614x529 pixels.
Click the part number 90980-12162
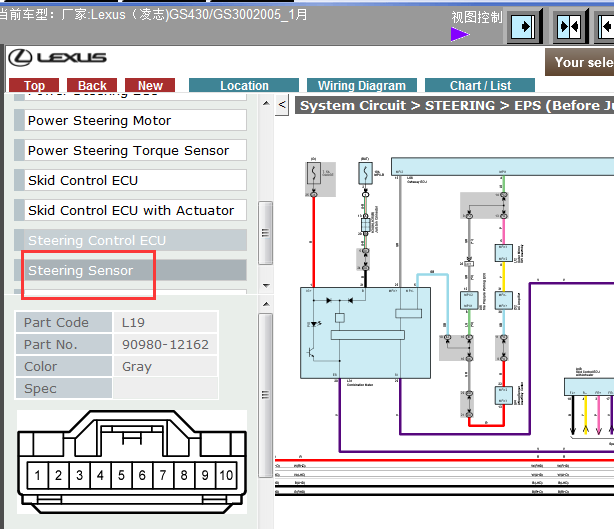[x=165, y=344]
